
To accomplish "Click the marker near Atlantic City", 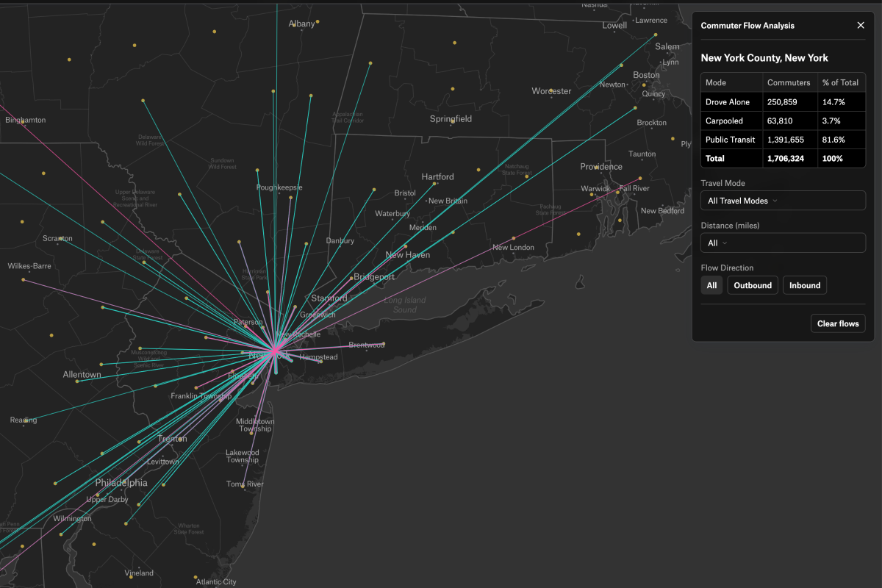I will pos(196,577).
